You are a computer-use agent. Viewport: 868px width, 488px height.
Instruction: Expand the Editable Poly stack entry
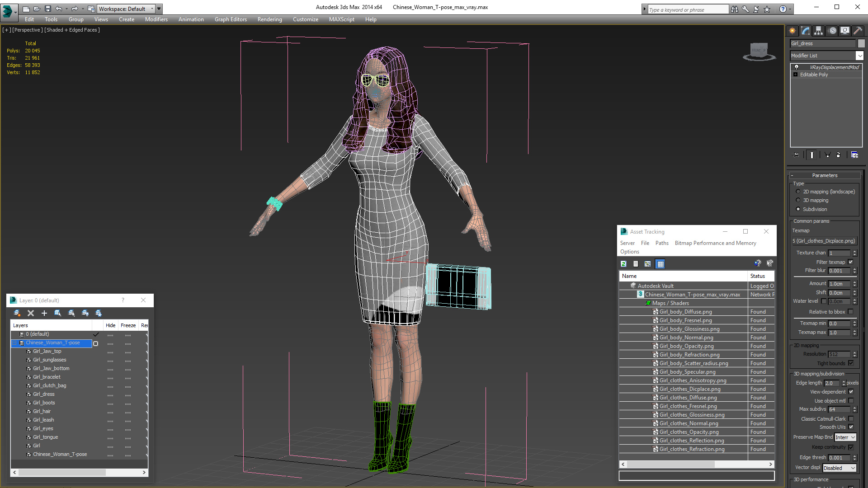click(795, 75)
